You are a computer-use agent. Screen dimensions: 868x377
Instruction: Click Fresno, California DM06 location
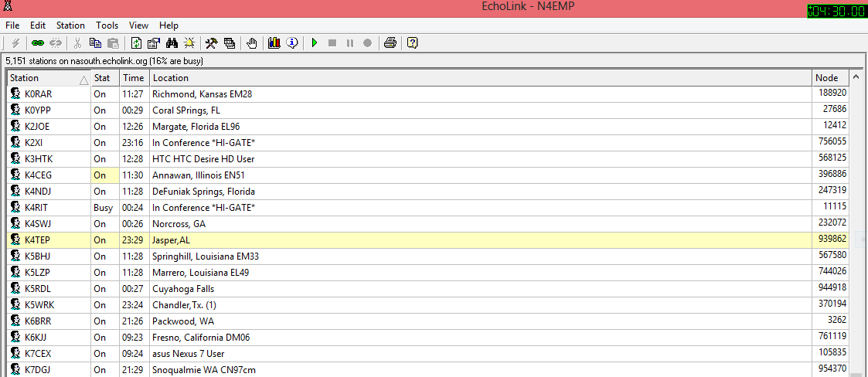coord(201,337)
